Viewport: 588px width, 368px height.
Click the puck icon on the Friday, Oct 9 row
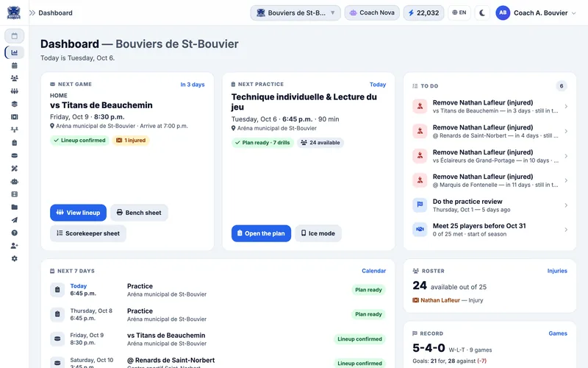tap(57, 339)
